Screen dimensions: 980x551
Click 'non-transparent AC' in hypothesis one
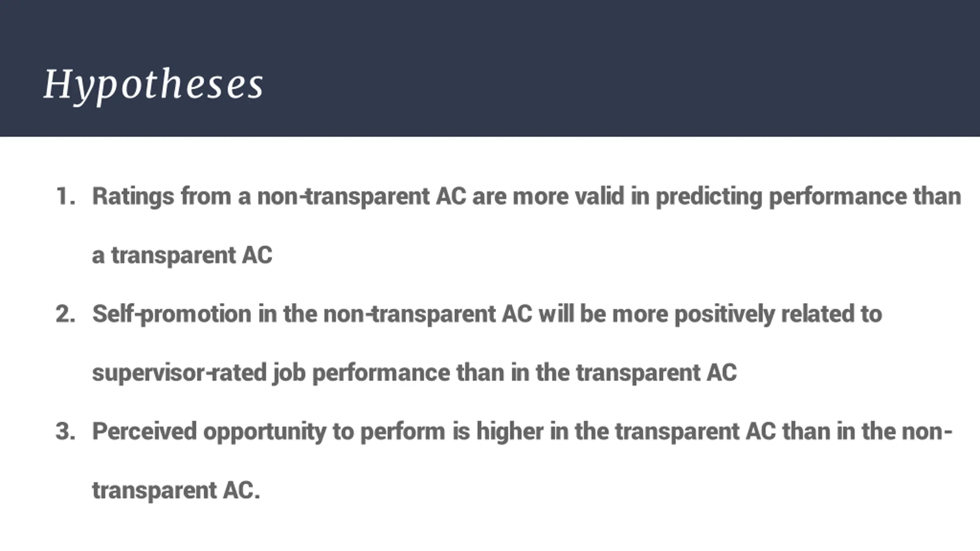click(361, 197)
